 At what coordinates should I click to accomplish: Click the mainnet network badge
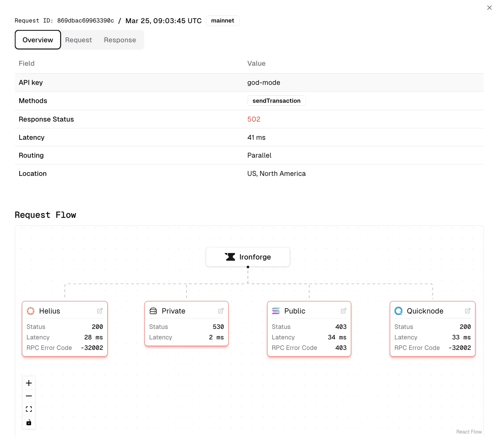222,21
